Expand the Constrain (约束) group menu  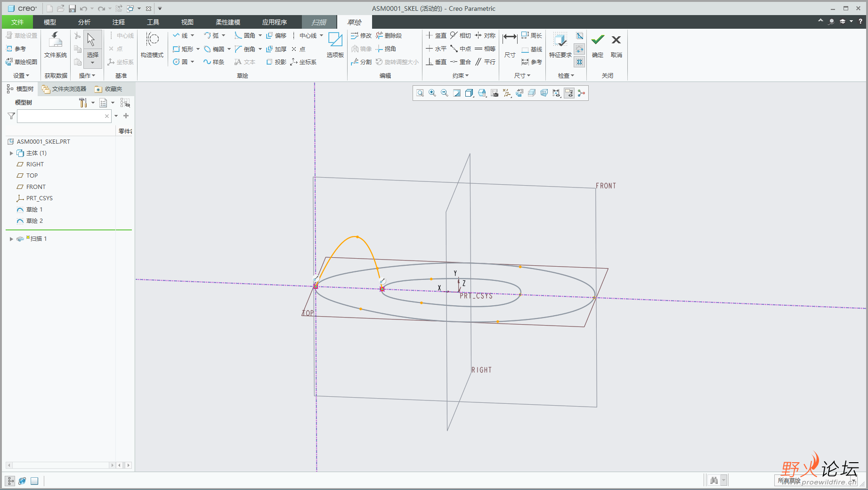[x=461, y=75]
